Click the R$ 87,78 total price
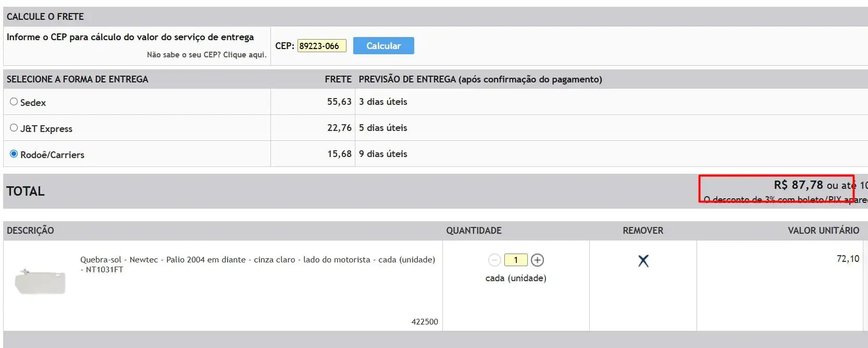Image resolution: width=868 pixels, height=348 pixels. [798, 185]
